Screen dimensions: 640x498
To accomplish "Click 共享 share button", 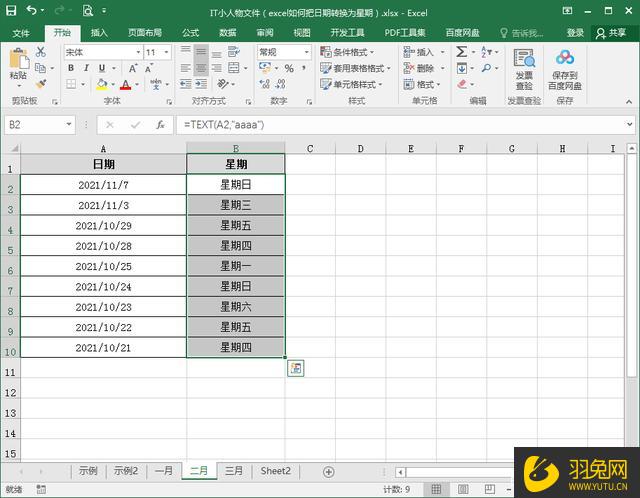I will (x=611, y=33).
